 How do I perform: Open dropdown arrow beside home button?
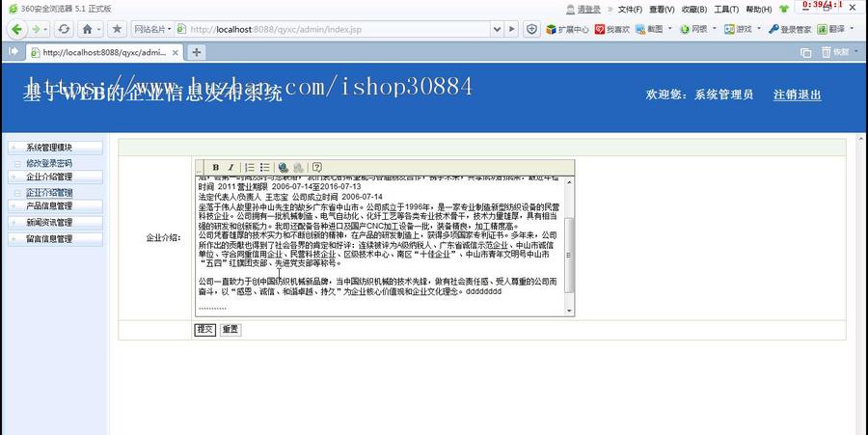coord(99,29)
